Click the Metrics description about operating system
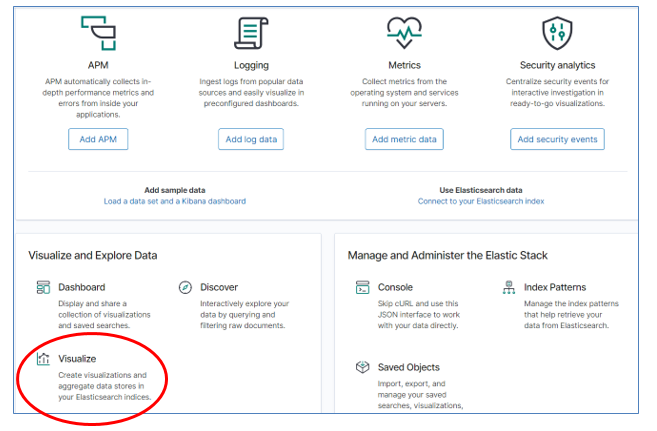 coord(404,93)
